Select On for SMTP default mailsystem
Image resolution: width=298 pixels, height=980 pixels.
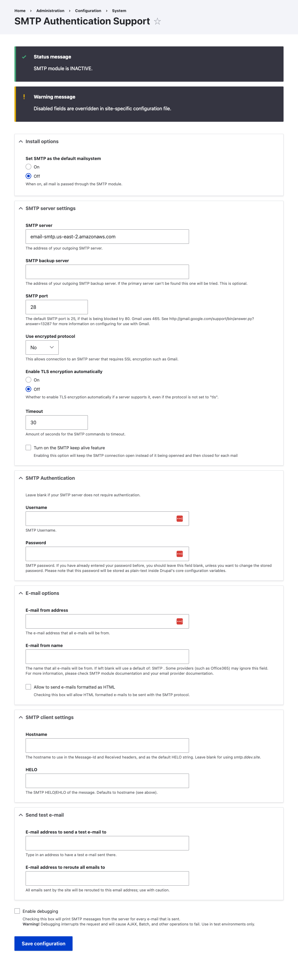click(x=29, y=167)
